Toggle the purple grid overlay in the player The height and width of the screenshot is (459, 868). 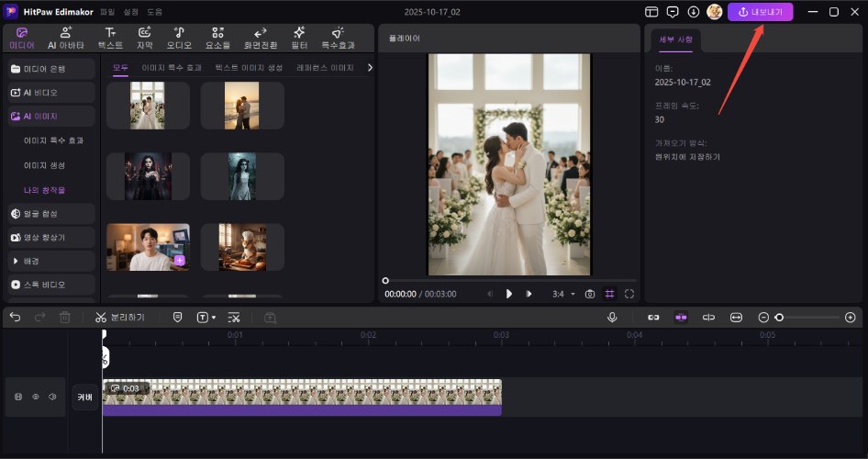pos(609,294)
